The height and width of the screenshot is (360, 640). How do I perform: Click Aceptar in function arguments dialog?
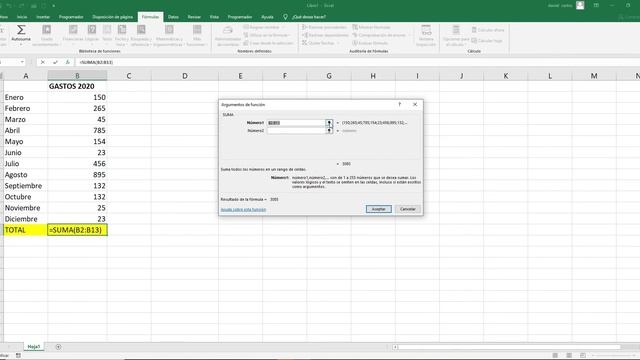pyautogui.click(x=378, y=209)
